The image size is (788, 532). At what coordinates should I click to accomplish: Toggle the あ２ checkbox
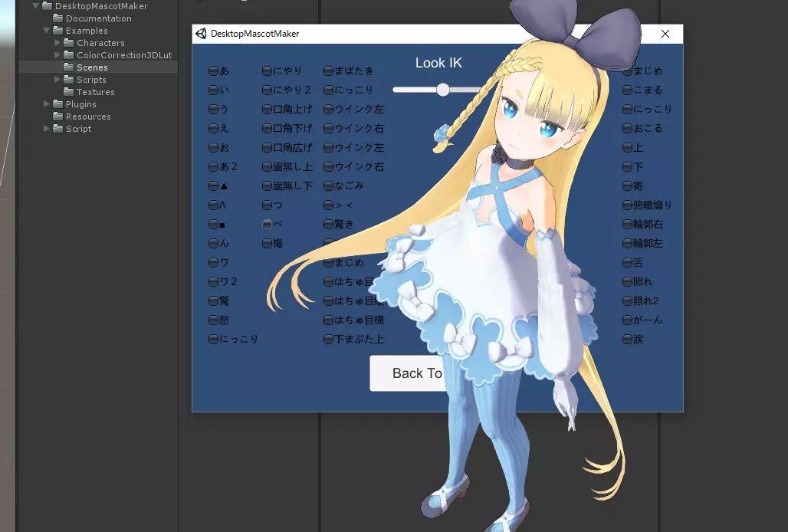[x=213, y=167]
